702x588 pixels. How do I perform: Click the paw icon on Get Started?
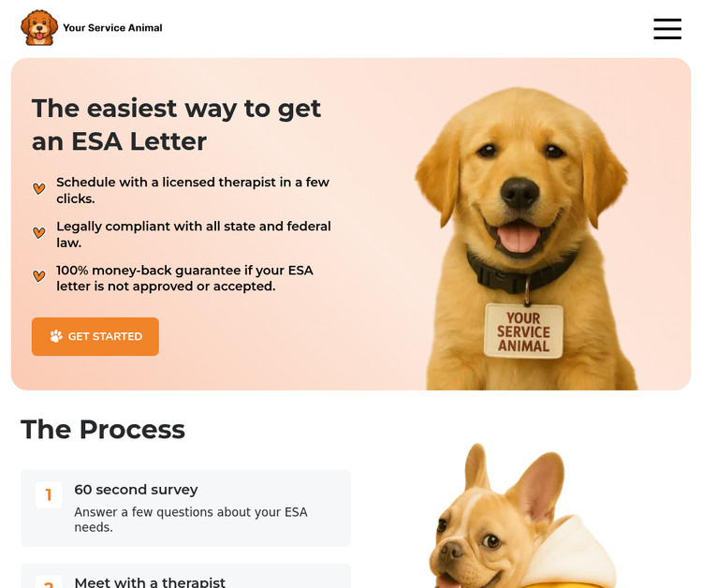(x=56, y=336)
